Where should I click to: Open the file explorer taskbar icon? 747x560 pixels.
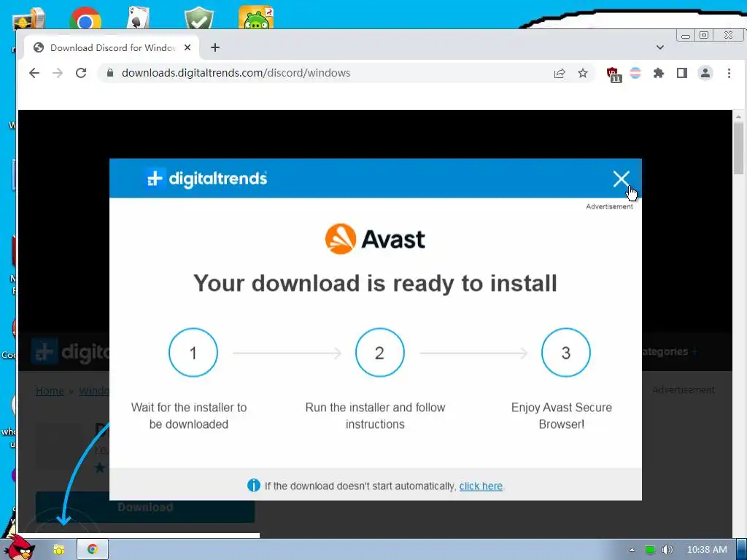pos(58,550)
